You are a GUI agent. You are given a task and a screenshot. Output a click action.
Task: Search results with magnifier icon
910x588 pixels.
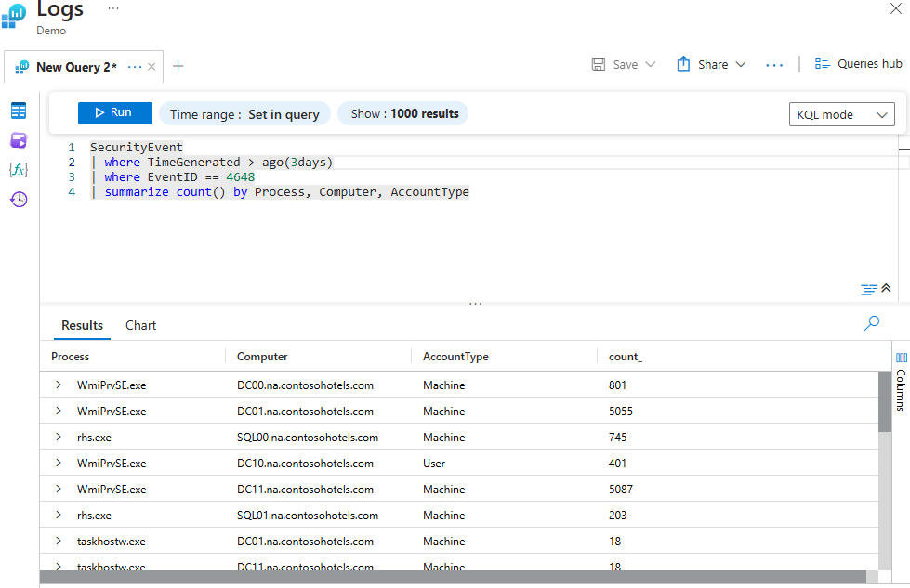click(x=872, y=323)
